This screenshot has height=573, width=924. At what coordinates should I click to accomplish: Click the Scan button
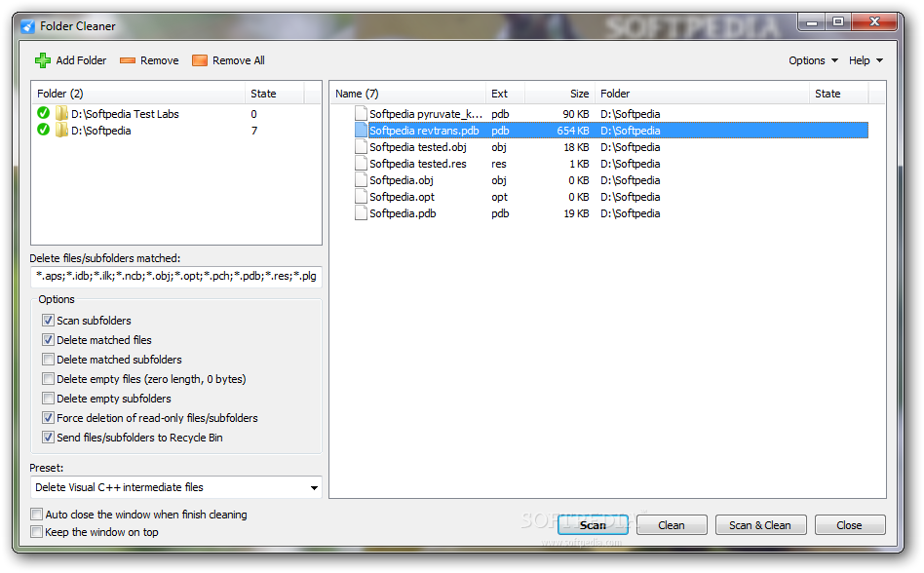593,524
